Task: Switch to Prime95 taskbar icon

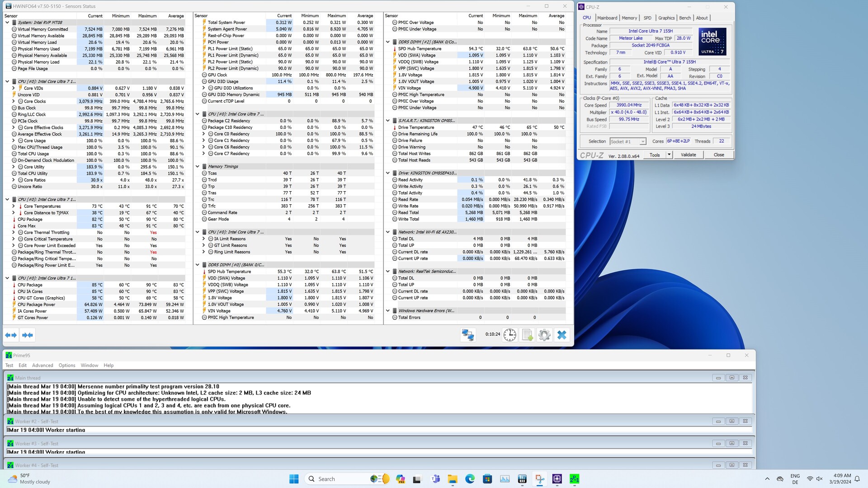Action: 574,479
